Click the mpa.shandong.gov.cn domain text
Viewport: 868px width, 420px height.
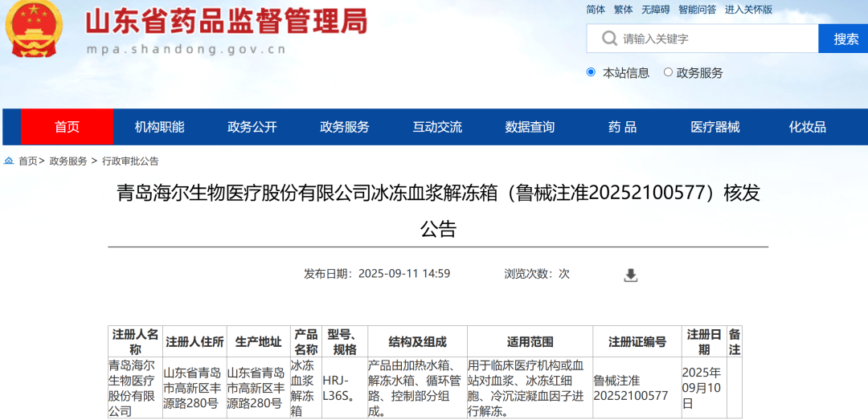[x=186, y=49]
